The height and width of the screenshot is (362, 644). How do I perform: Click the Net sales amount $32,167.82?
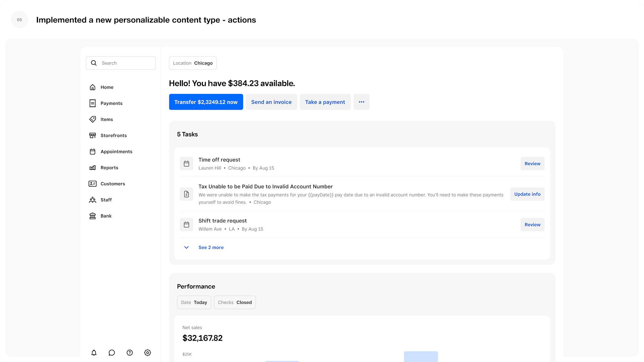[203, 338]
